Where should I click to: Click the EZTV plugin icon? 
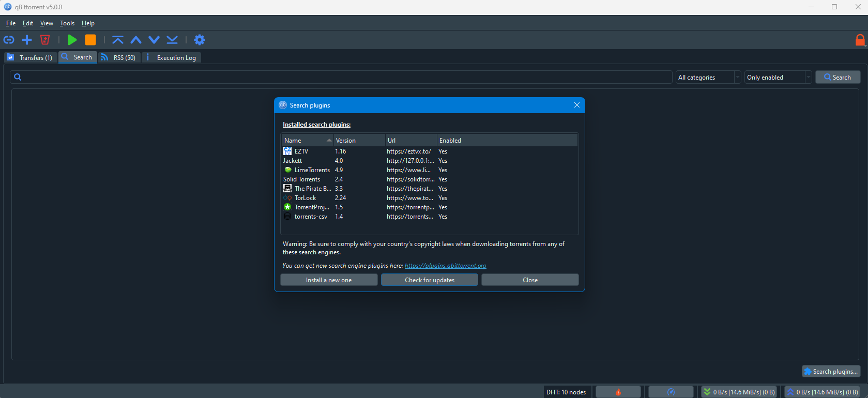tap(287, 151)
